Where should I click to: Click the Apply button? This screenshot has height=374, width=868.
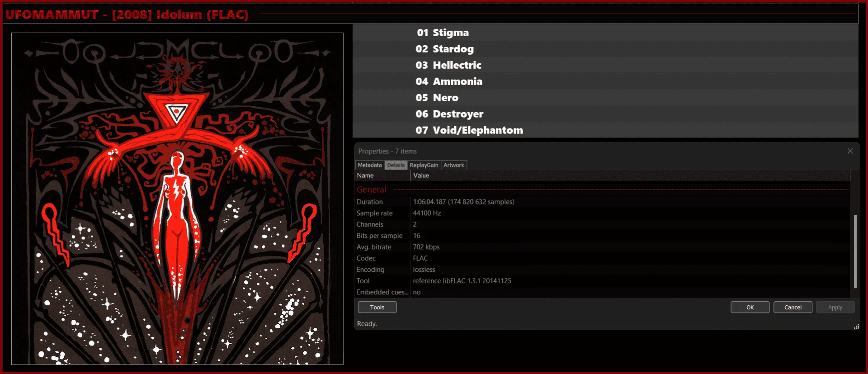835,307
